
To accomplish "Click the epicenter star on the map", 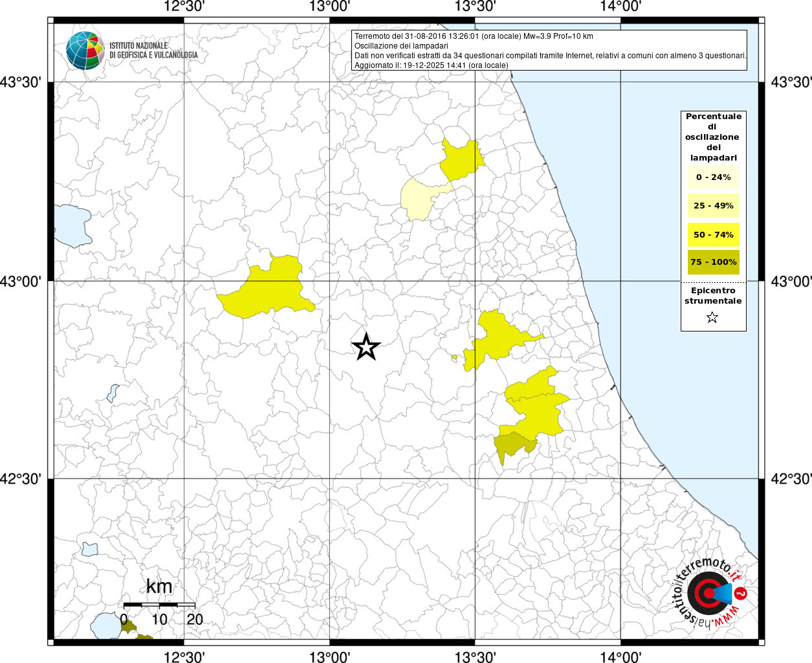I will click(x=366, y=347).
